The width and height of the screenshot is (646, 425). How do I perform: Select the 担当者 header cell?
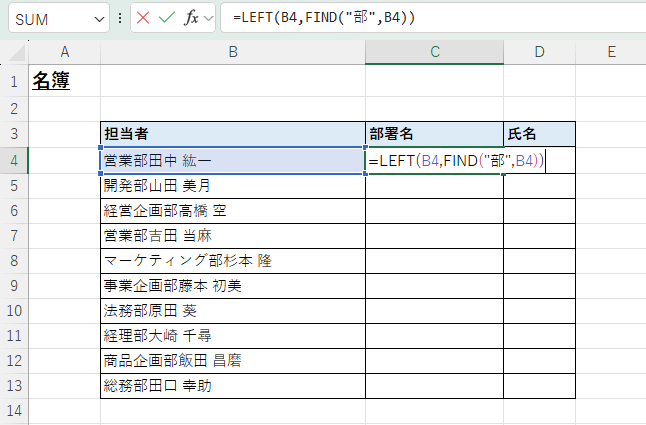coord(232,134)
